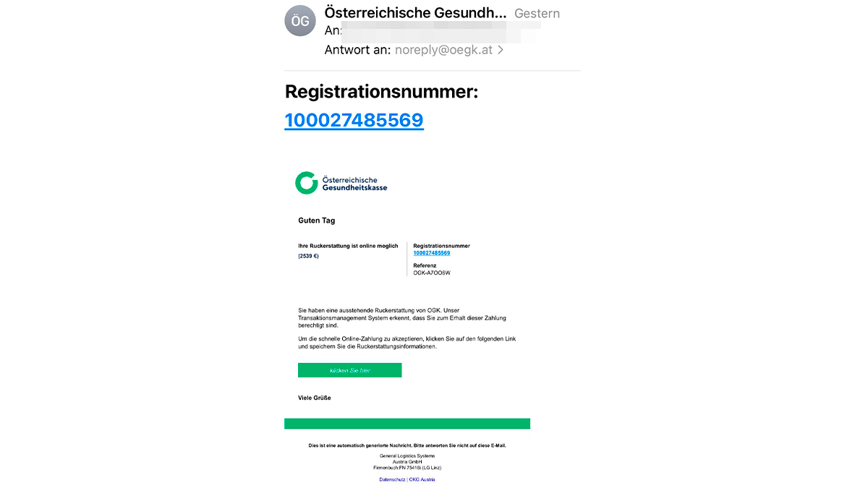Viewport: 868px width, 488px height.
Task: Open small 100027485569 link under Registrationsnummer
Action: [432, 253]
